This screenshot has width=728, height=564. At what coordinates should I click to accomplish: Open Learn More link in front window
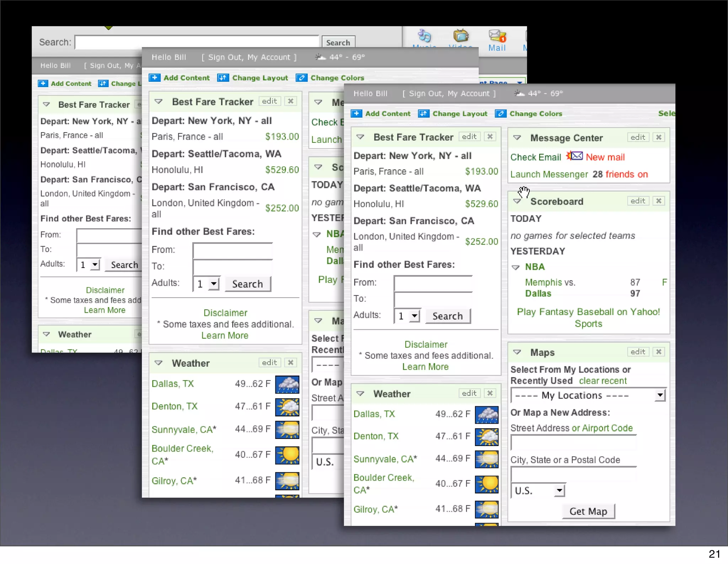(x=425, y=367)
